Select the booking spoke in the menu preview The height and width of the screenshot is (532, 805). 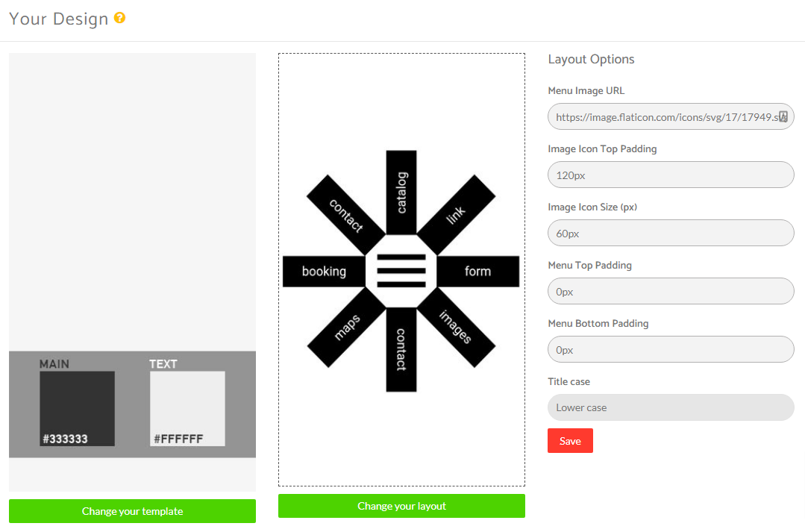click(x=325, y=272)
